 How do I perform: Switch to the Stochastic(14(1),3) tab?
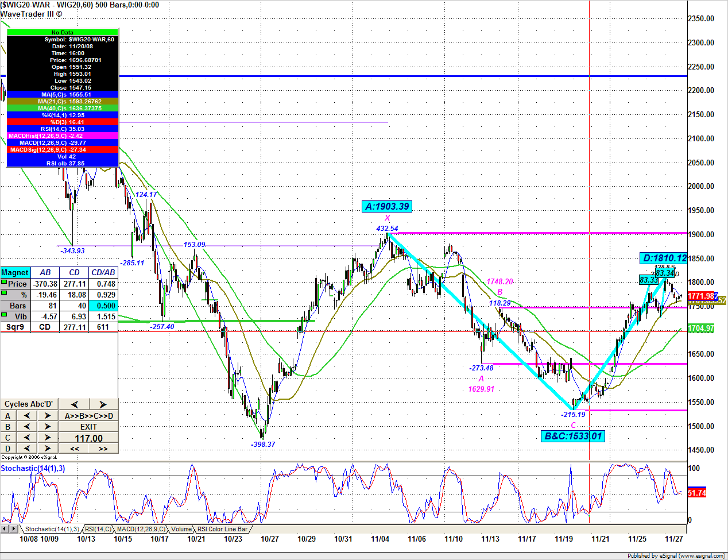pos(52,529)
